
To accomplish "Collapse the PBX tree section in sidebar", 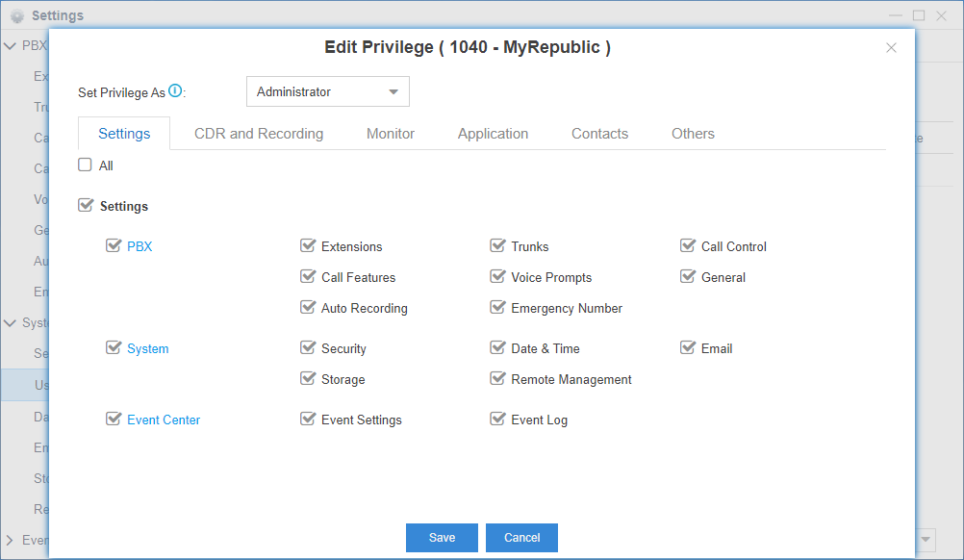I will tap(11, 45).
